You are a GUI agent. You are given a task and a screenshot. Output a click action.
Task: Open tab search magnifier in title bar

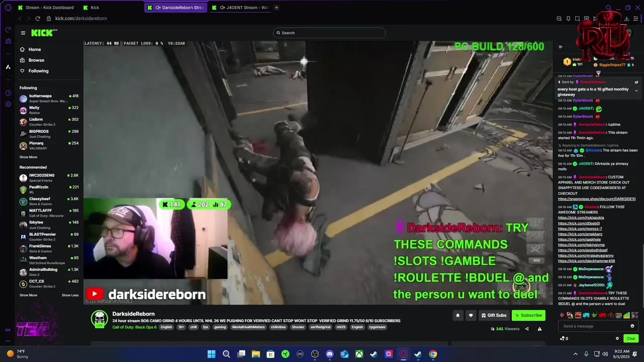608,8
